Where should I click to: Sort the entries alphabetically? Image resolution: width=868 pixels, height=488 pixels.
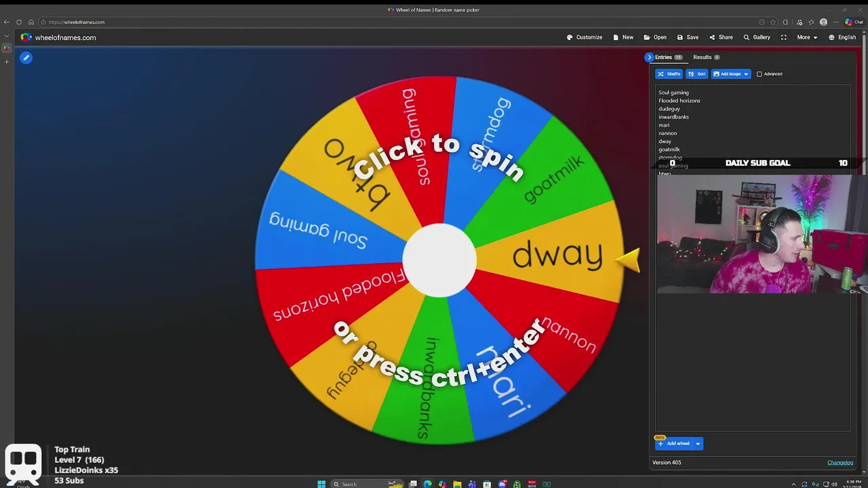pos(697,74)
